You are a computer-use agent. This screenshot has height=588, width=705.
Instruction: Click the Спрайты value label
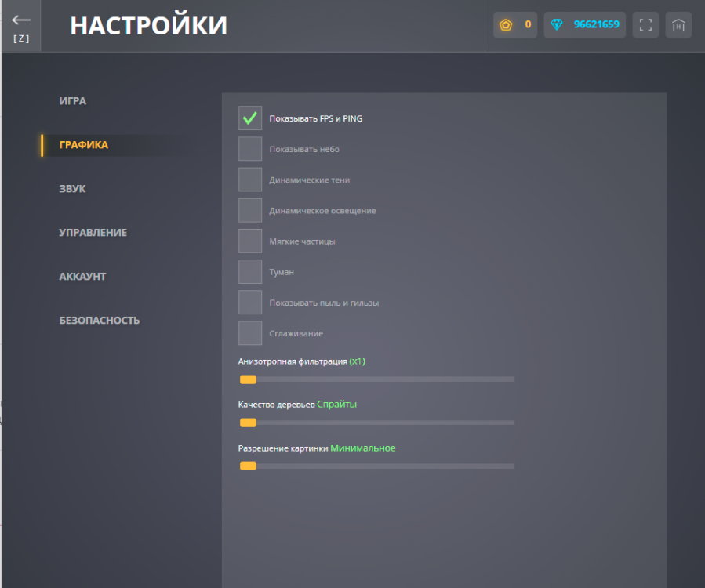[336, 404]
